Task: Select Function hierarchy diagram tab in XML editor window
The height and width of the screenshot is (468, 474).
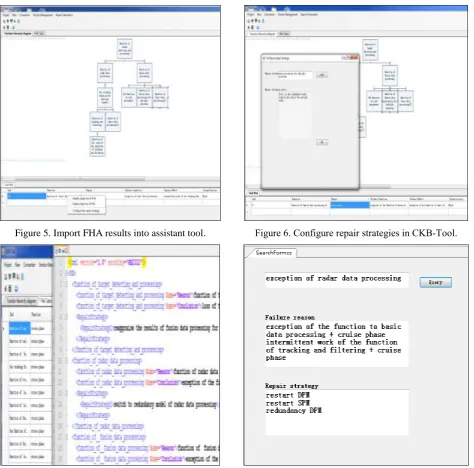Action: pyautogui.click(x=21, y=301)
